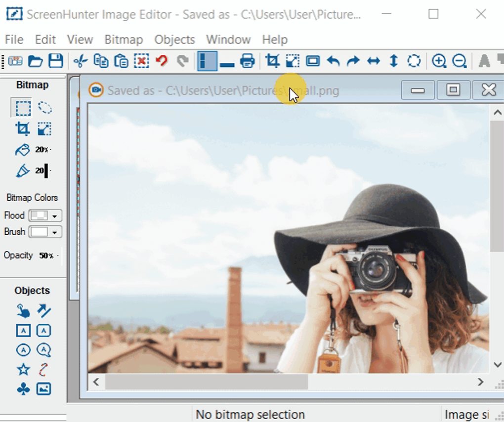Select the rectangular selection tool
This screenshot has width=504, height=422.
pyautogui.click(x=23, y=107)
